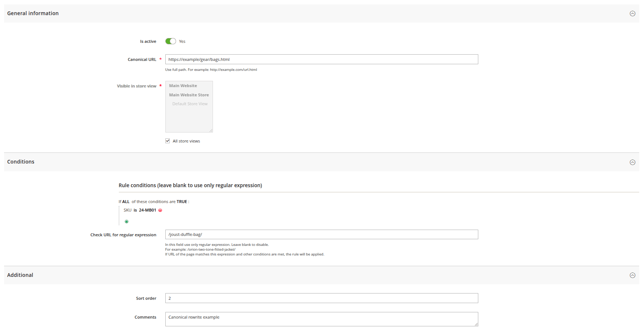Add a new rule condition
The width and height of the screenshot is (644, 333).
pos(127,221)
